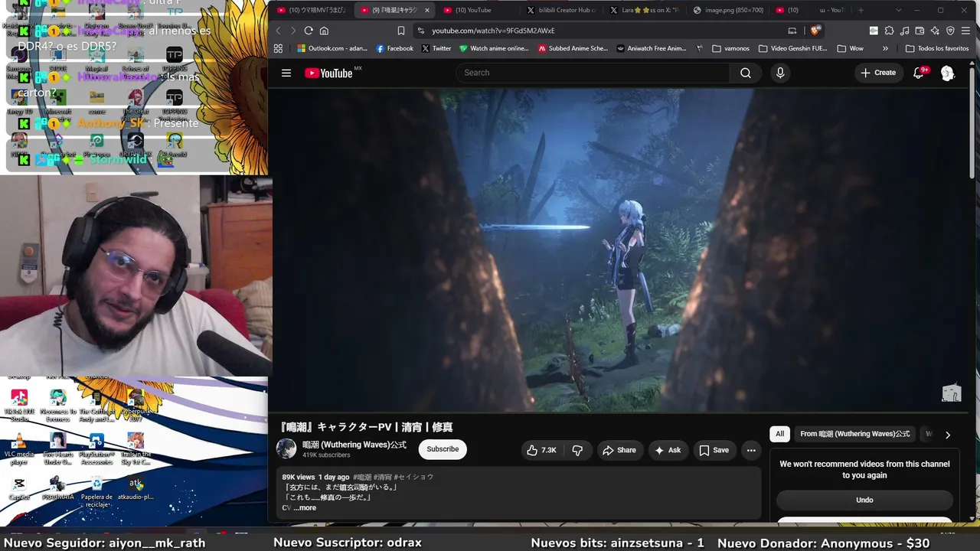The height and width of the screenshot is (551, 980).
Task: Click the address bar URL
Action: click(493, 31)
